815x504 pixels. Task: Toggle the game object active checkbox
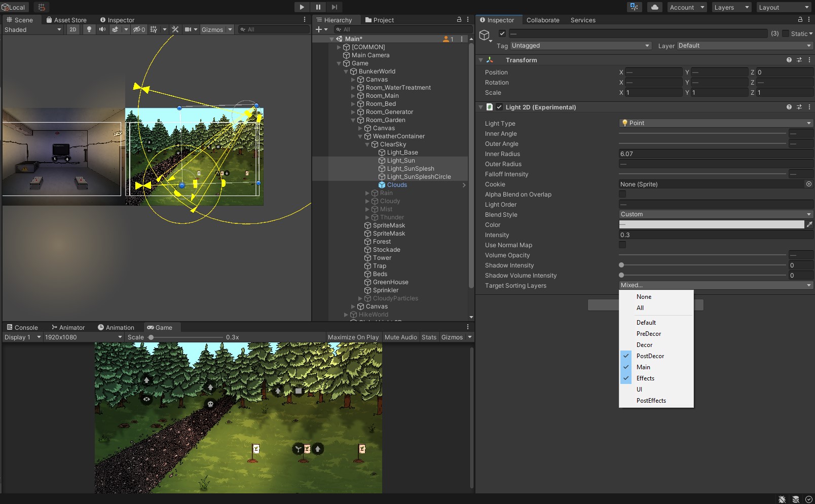(x=502, y=33)
